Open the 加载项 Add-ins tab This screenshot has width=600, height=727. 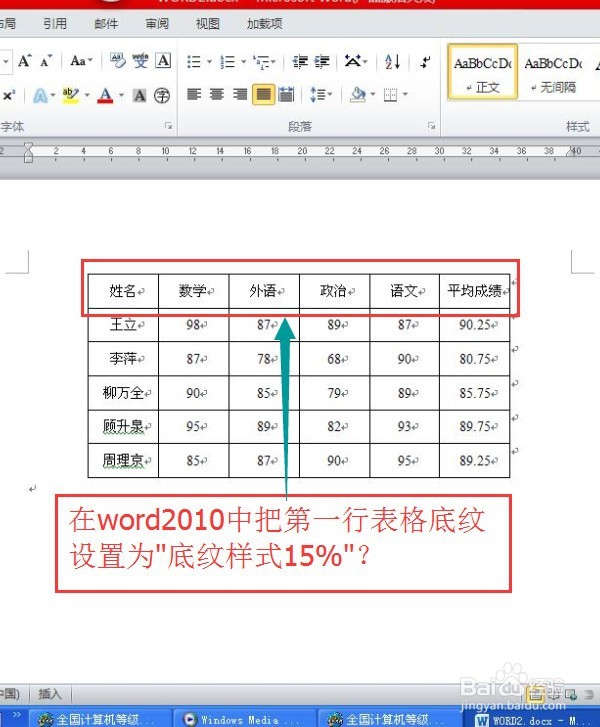[x=264, y=24]
